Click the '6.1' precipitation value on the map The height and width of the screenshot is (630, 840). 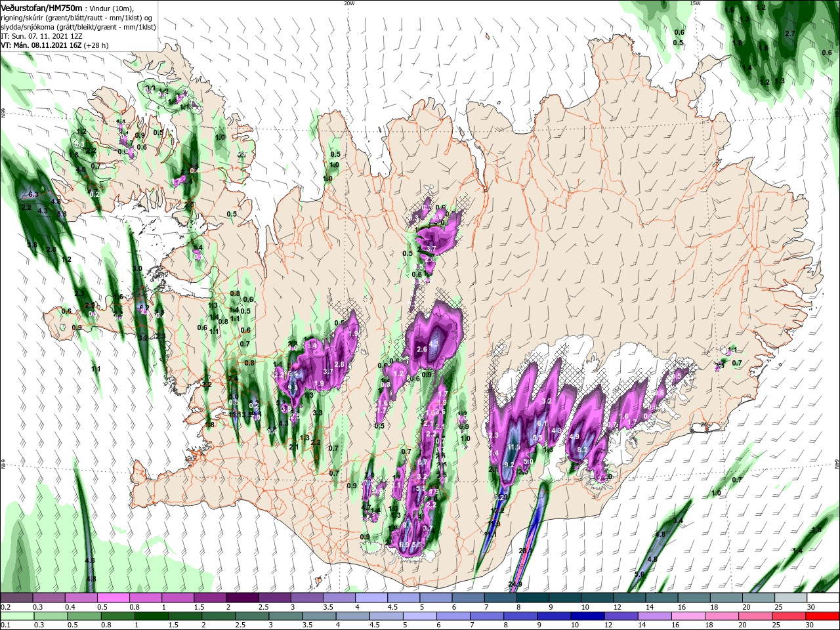[542, 423]
